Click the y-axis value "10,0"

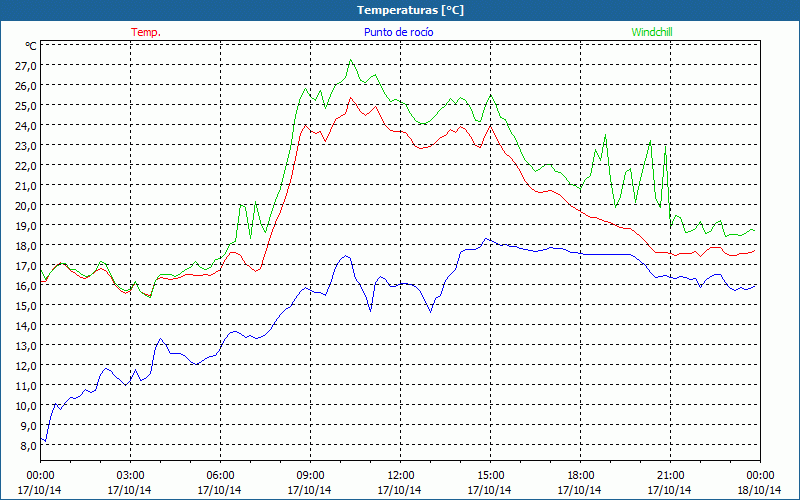(x=27, y=406)
